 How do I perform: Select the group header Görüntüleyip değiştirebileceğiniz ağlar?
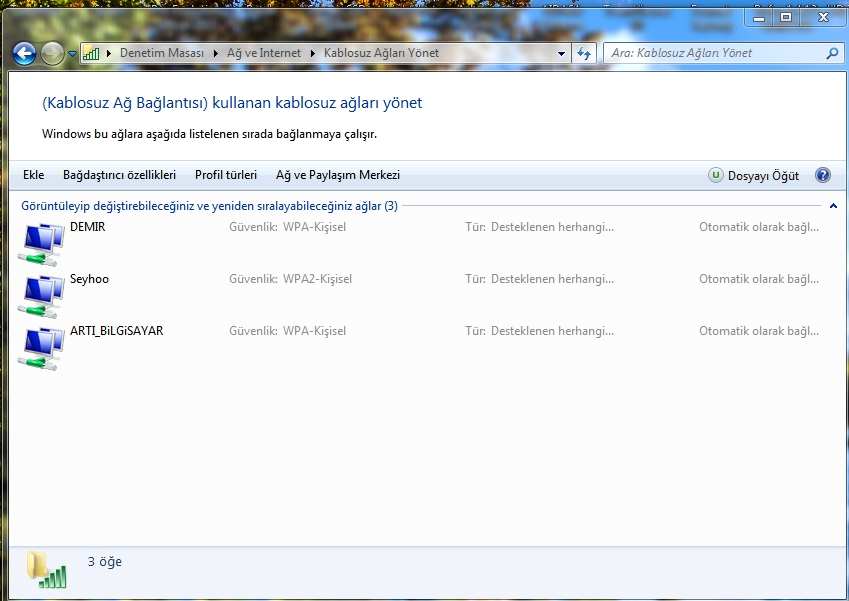click(209, 206)
